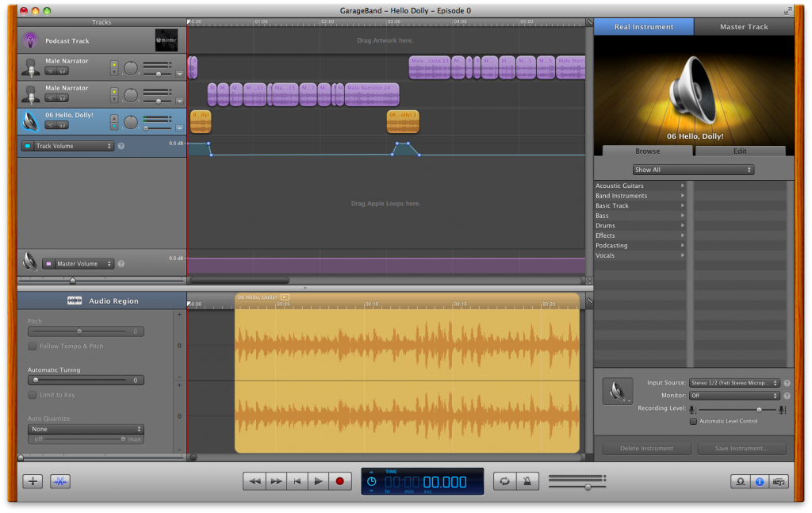Click the speaker icon of the 06 Hello, Dolly! track header
Image resolution: width=812 pixels, height=513 pixels.
[x=31, y=121]
